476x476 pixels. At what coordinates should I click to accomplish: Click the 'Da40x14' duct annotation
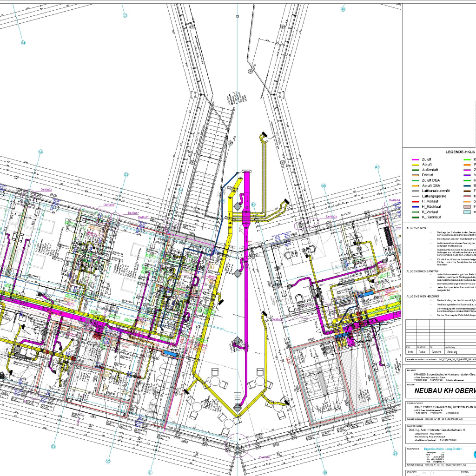(x=395, y=200)
